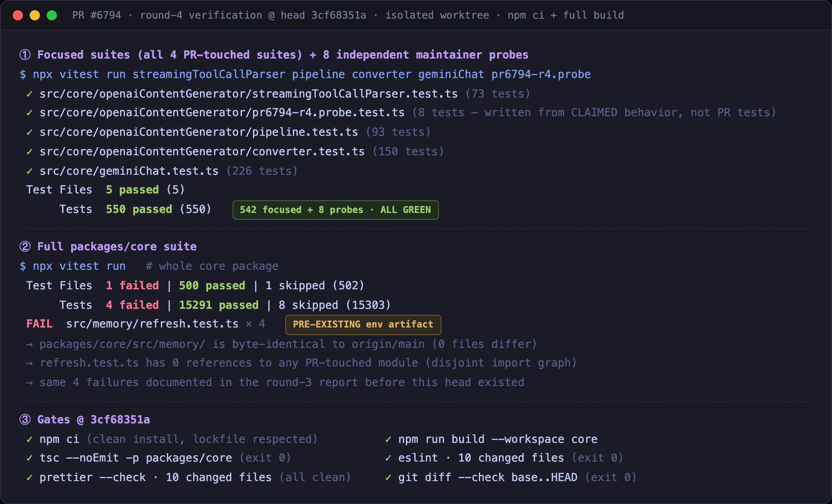Click the red FAIL label

pos(39,324)
